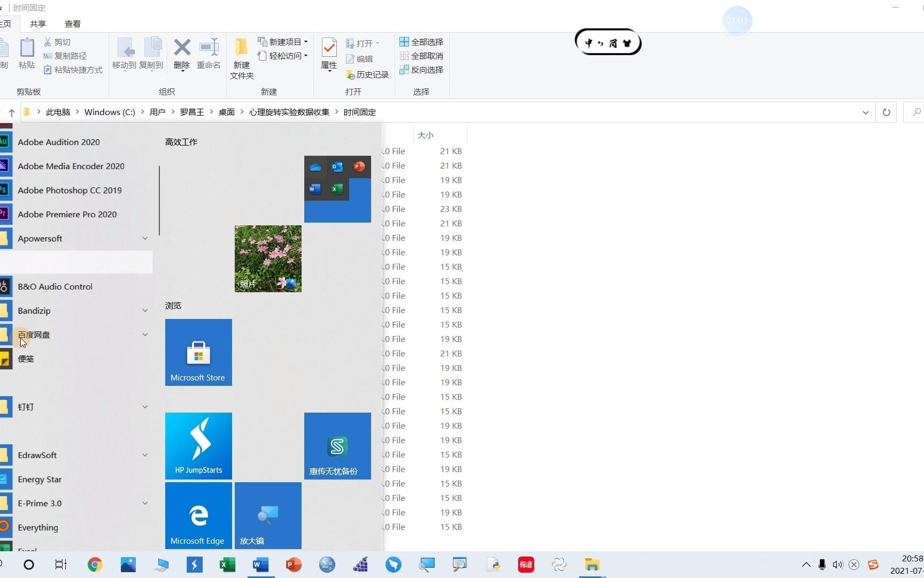Screen dimensions: 924x578
Task: Click Copy path (复制路径) command
Action: [x=65, y=56]
